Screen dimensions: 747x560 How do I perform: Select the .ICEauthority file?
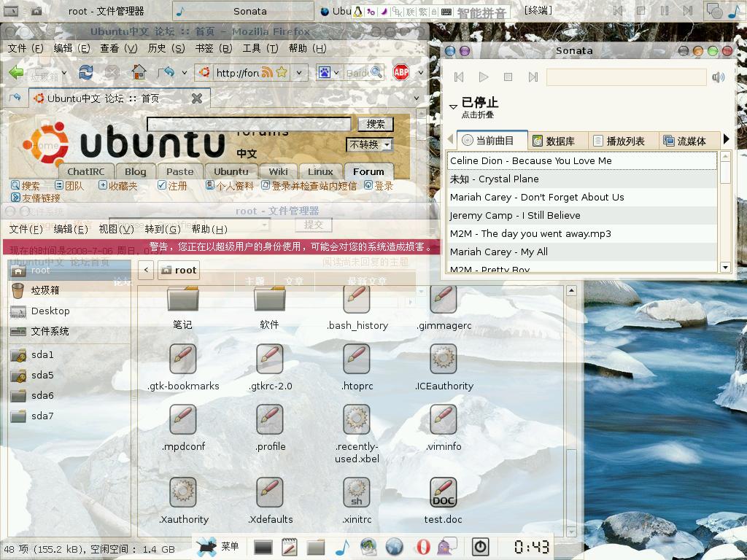click(444, 367)
